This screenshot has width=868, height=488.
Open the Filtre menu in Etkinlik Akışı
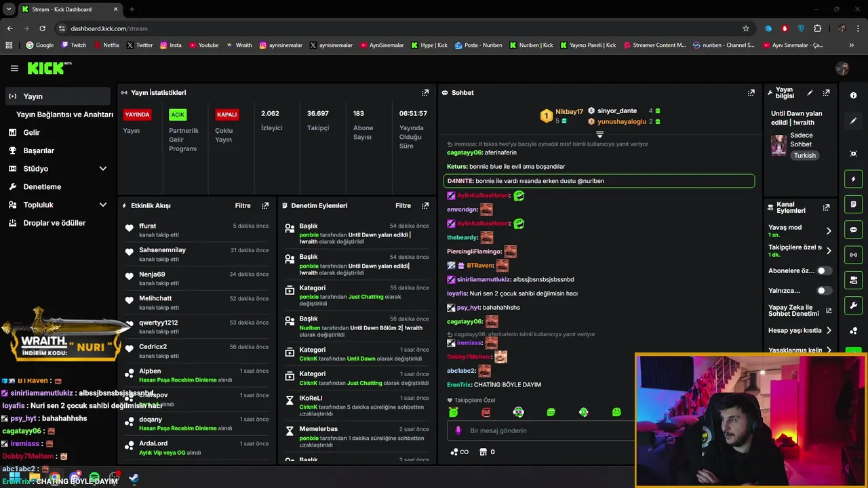coord(243,205)
